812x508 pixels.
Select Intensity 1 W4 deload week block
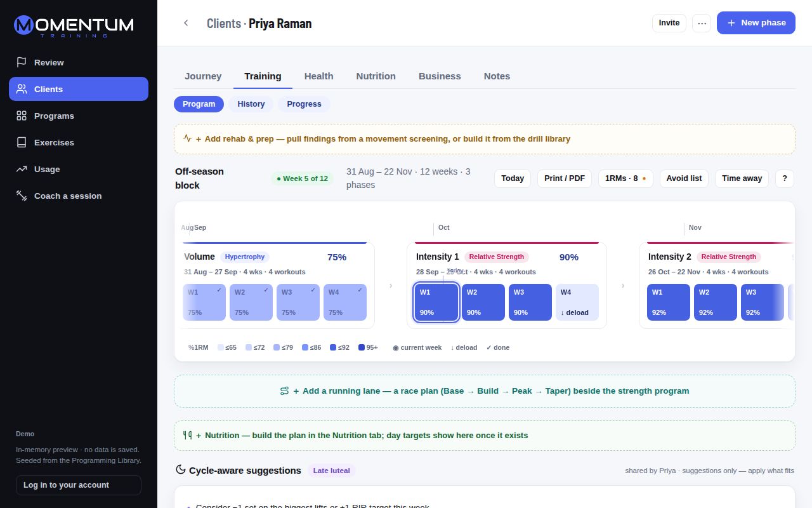pyautogui.click(x=577, y=302)
